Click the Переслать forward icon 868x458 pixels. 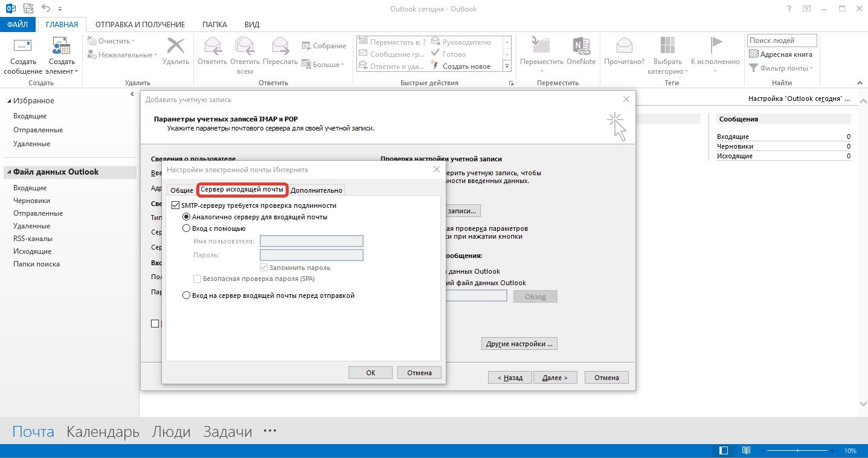click(x=280, y=46)
